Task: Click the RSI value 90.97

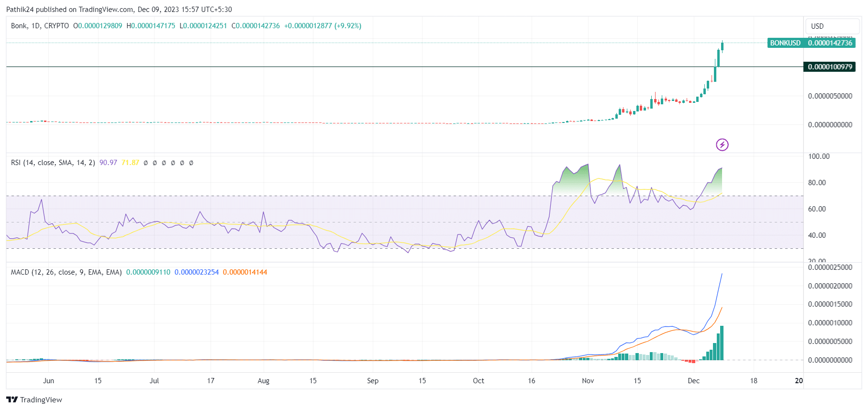Action: (x=108, y=163)
